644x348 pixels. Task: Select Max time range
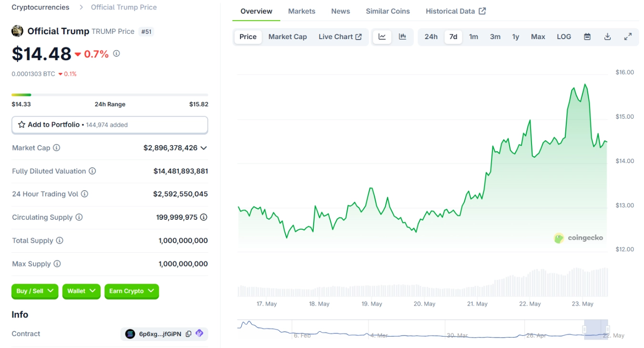tap(538, 37)
